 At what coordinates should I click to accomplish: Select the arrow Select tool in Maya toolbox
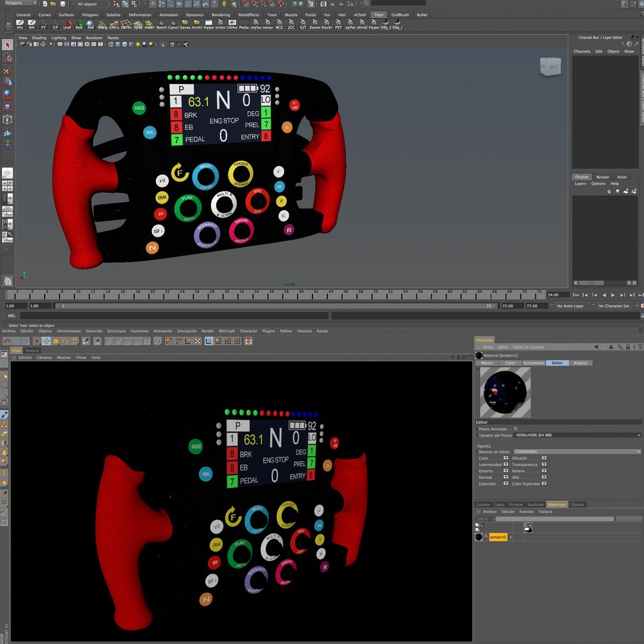(7, 45)
